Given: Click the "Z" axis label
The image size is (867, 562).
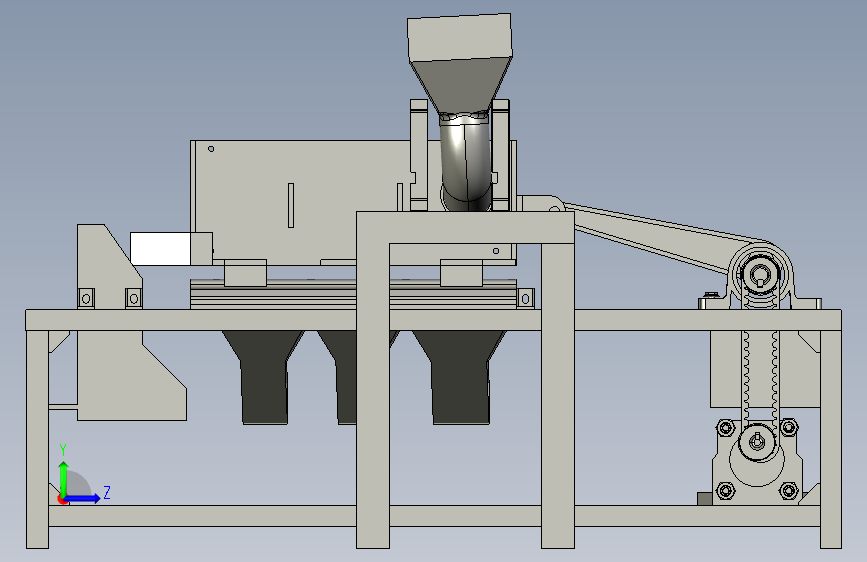Looking at the screenshot, I should [107, 492].
